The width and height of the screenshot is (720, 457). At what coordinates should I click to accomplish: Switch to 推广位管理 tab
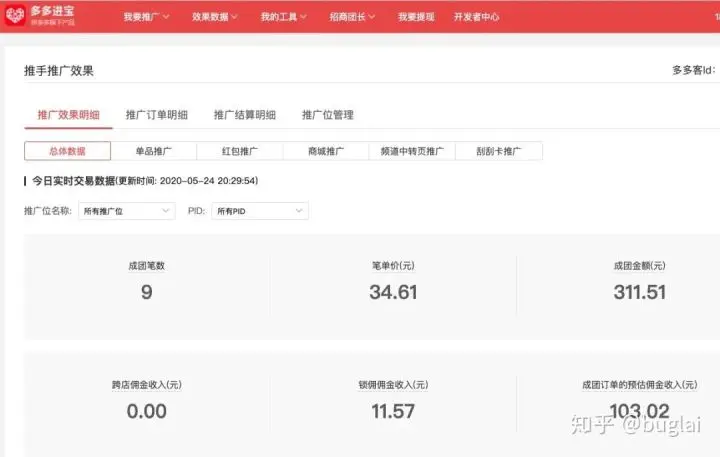click(x=328, y=115)
